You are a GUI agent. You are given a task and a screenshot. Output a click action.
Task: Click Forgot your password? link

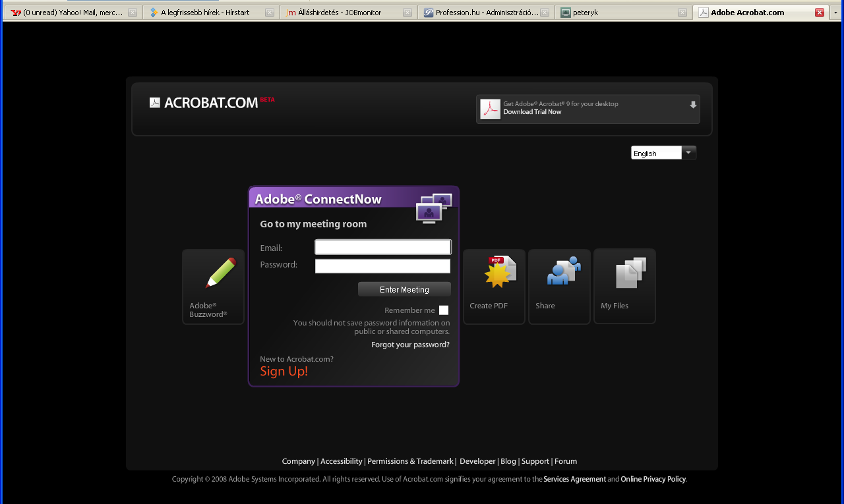410,345
